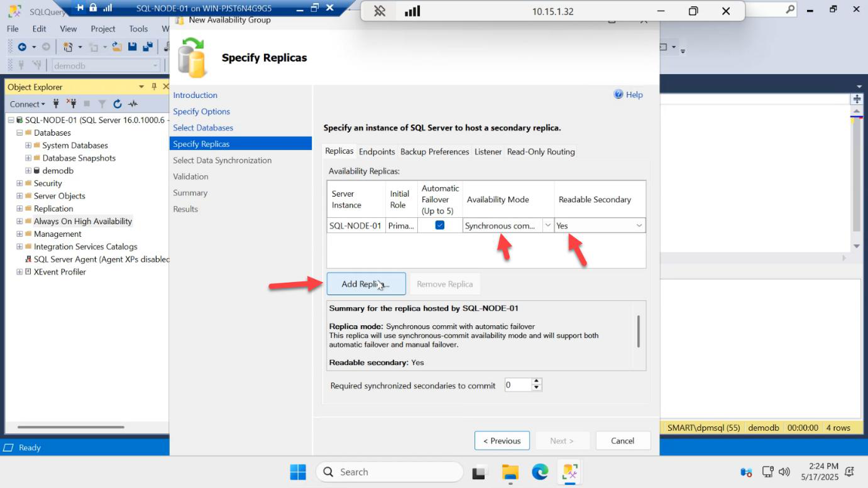Viewport: 868px width, 488px height.
Task: Open the Project menu in SSMS
Action: click(x=103, y=29)
